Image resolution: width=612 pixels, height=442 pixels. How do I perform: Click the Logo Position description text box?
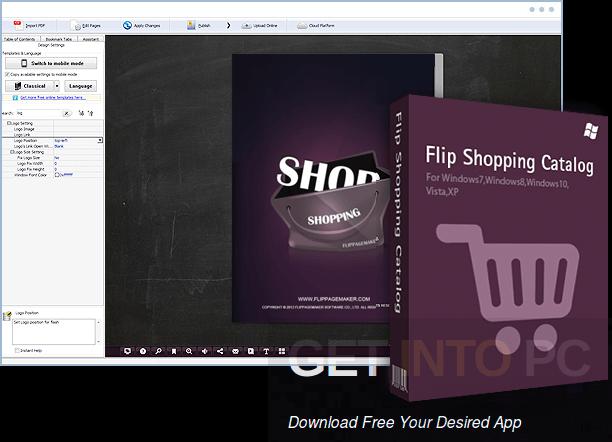(54, 332)
